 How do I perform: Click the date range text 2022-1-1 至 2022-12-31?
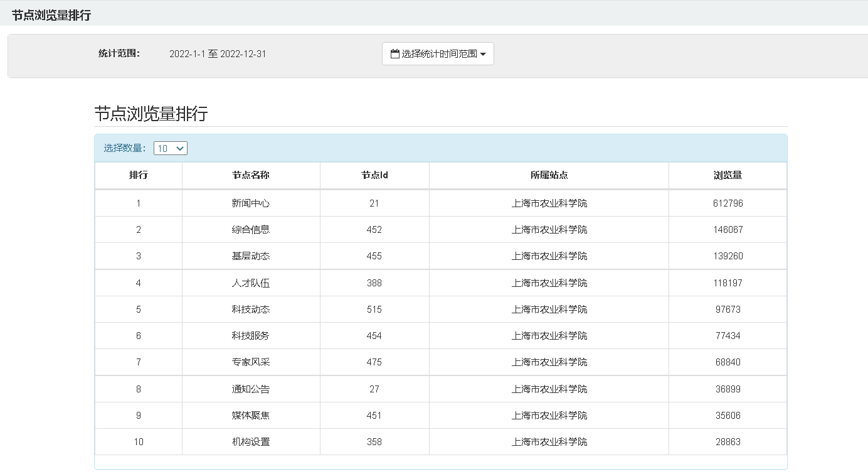coord(218,54)
